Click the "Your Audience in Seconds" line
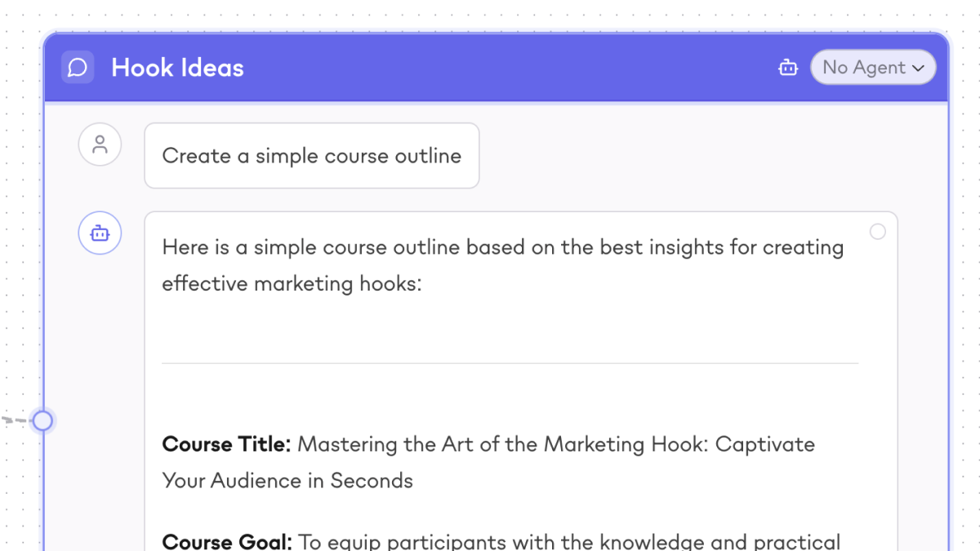 tap(287, 481)
